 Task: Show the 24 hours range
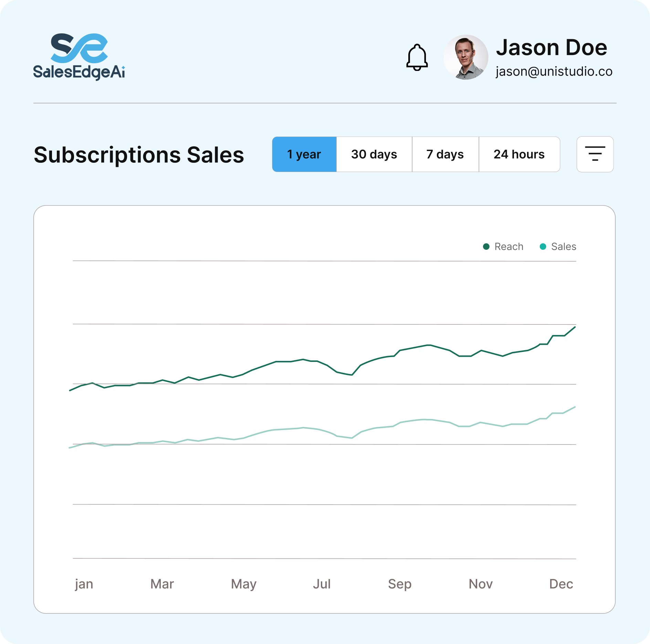pyautogui.click(x=519, y=154)
